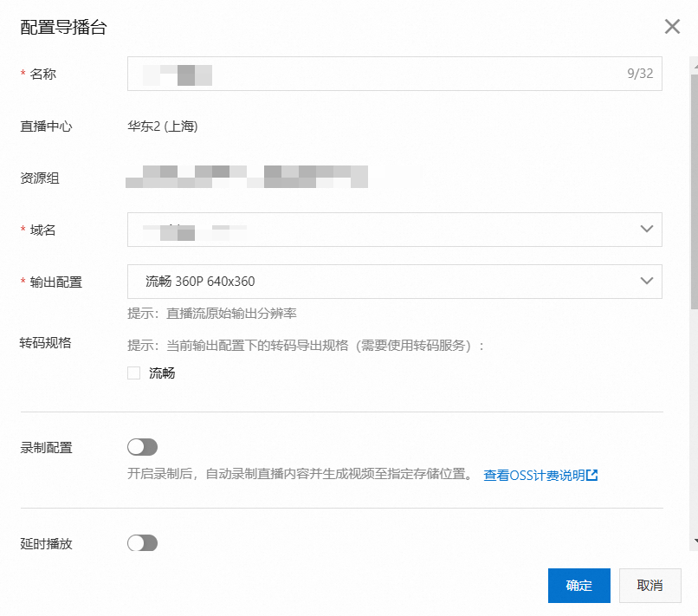Screen dimensions: 698x616
Task: Click the 配置导播台 dialog title
Action: click(63, 28)
